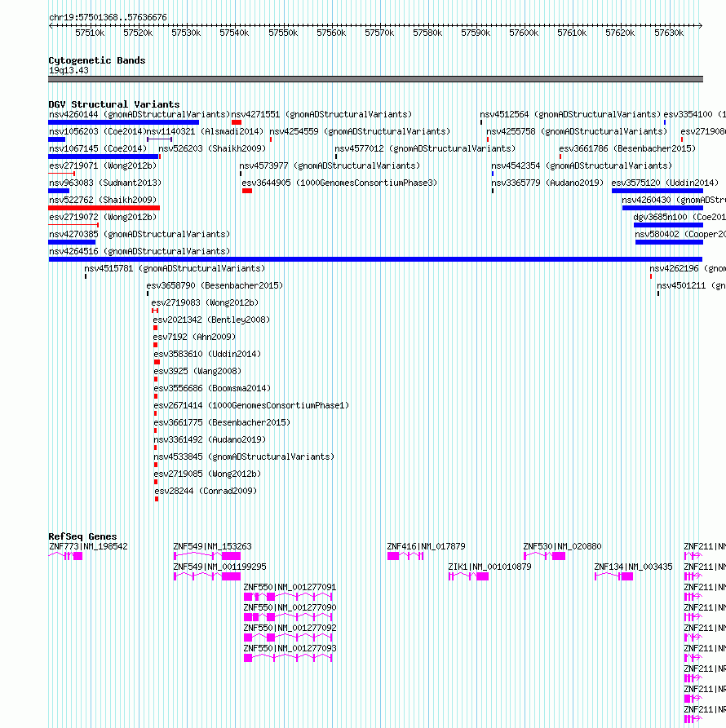Select ZNF550|NM_001277090 transcript label

click(x=290, y=607)
